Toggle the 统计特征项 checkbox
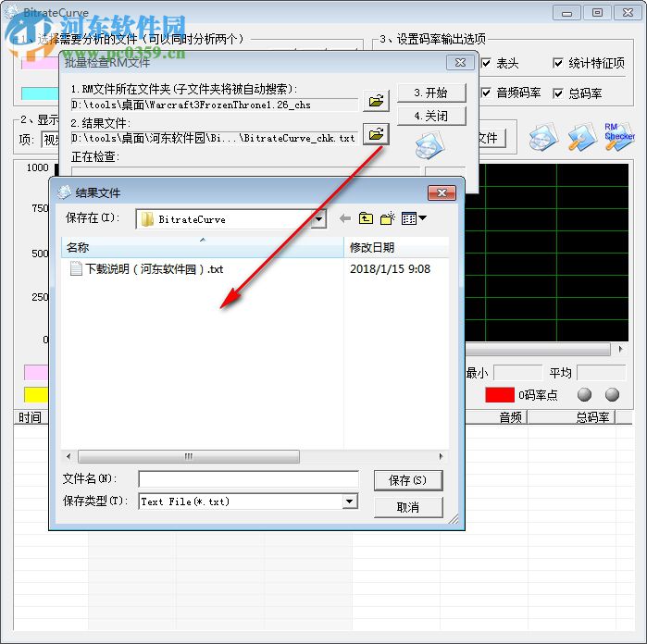The height and width of the screenshot is (644, 647). 558,63
